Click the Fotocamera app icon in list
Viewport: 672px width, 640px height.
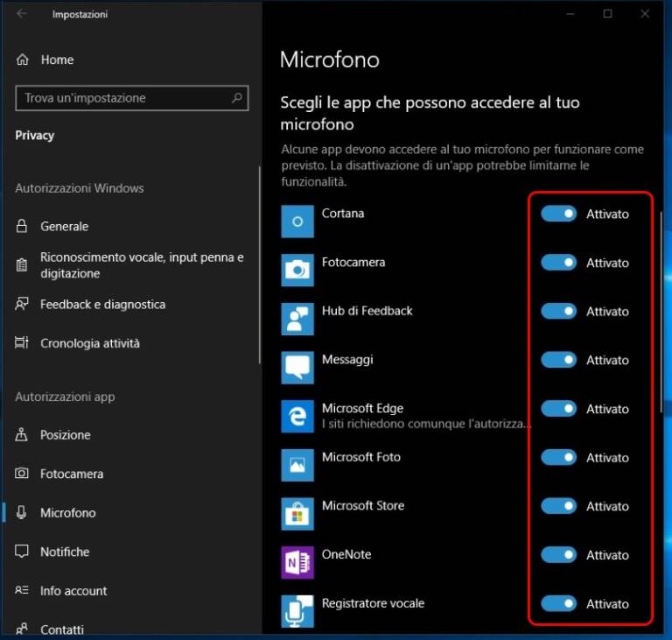[297, 271]
